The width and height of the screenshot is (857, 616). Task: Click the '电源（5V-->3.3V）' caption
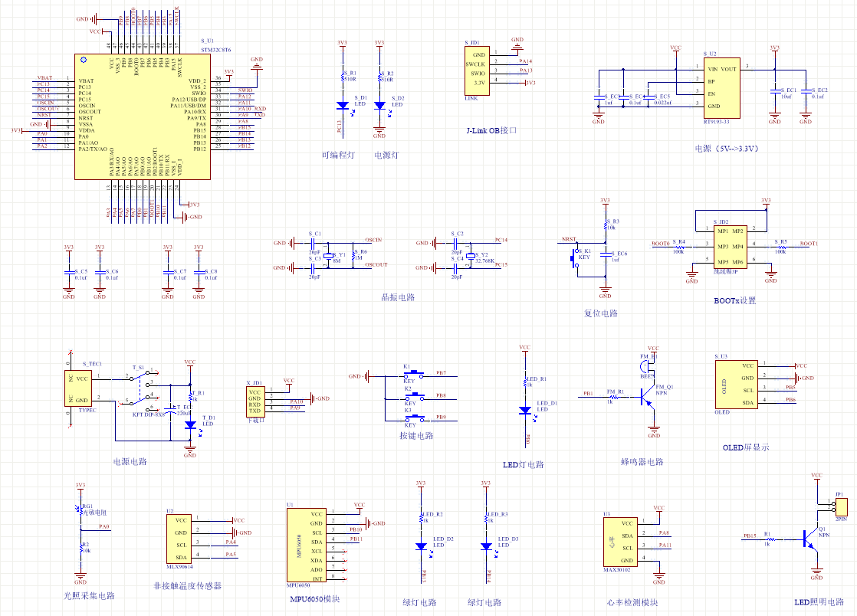point(727,149)
